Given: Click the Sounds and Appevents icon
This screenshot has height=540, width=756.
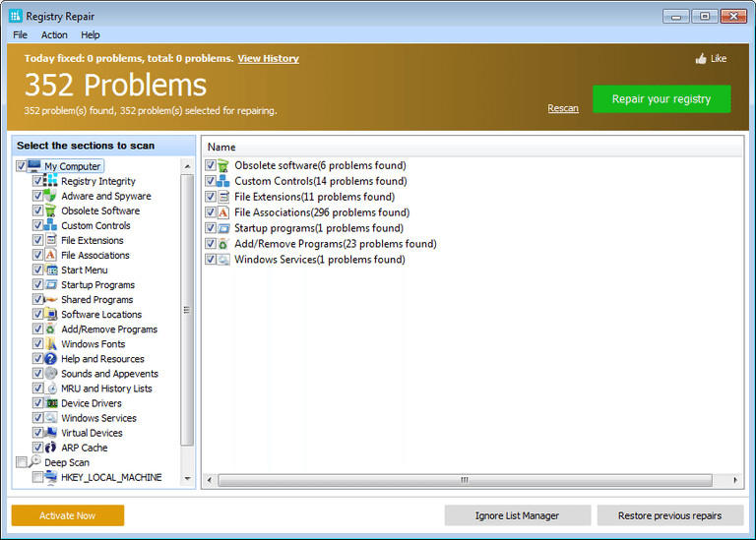Looking at the screenshot, I should 50,374.
